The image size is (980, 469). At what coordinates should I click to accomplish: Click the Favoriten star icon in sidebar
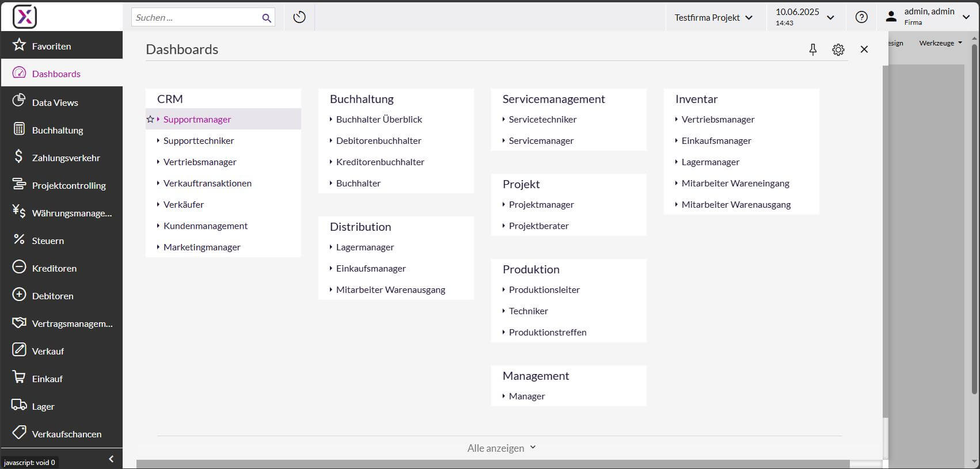point(19,45)
